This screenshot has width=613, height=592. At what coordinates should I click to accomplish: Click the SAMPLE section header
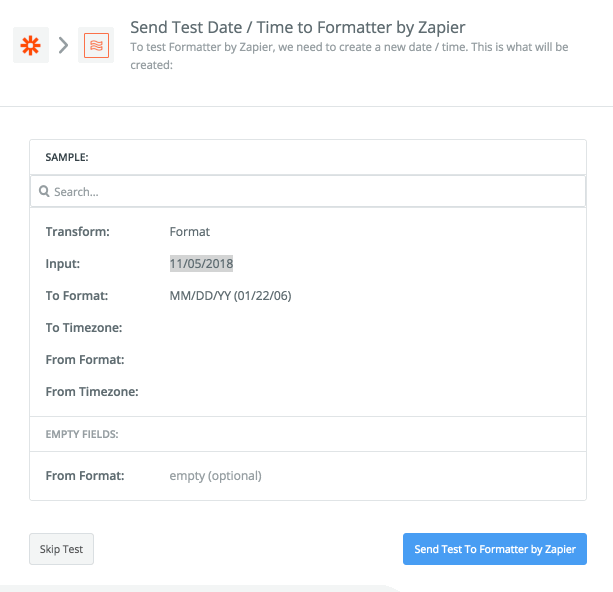(67, 157)
